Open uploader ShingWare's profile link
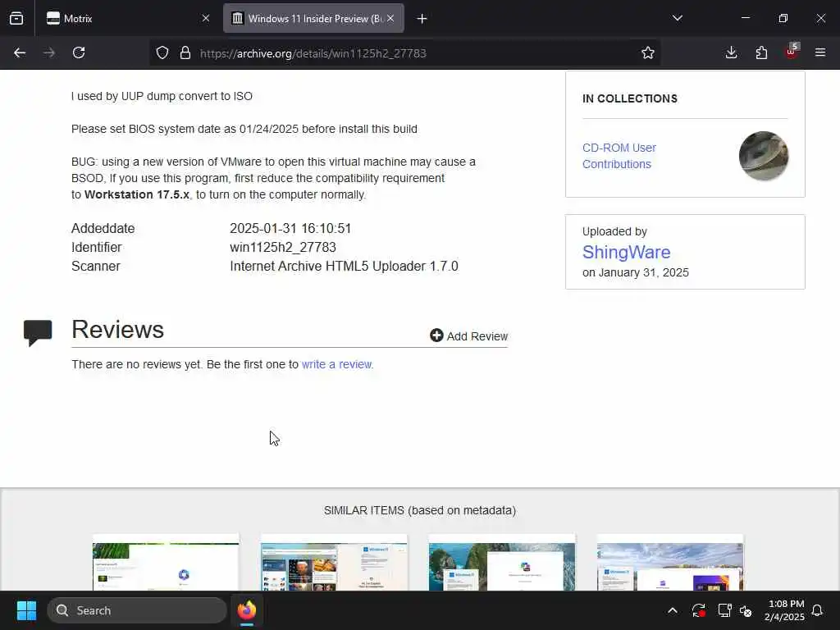The width and height of the screenshot is (840, 630). click(626, 252)
